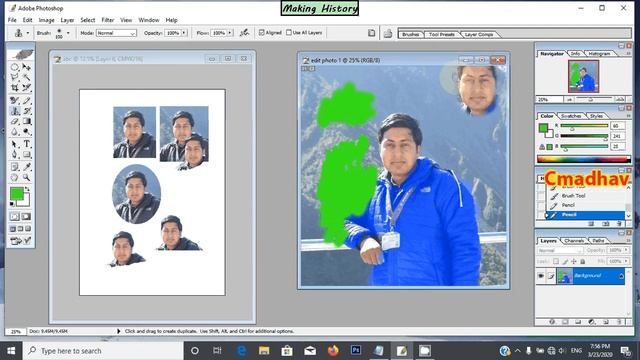Select the Gradient tool
This screenshot has height=360, width=640.
click(x=27, y=121)
